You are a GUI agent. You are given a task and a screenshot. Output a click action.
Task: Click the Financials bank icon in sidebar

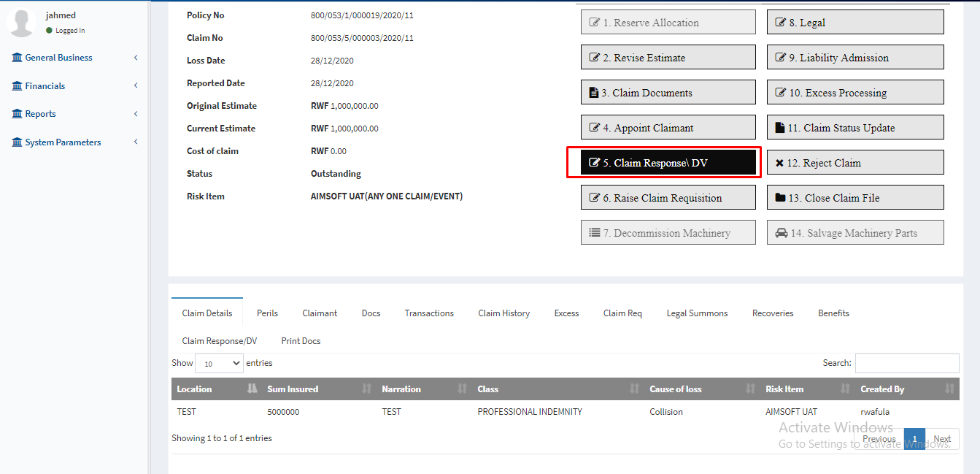coord(17,86)
